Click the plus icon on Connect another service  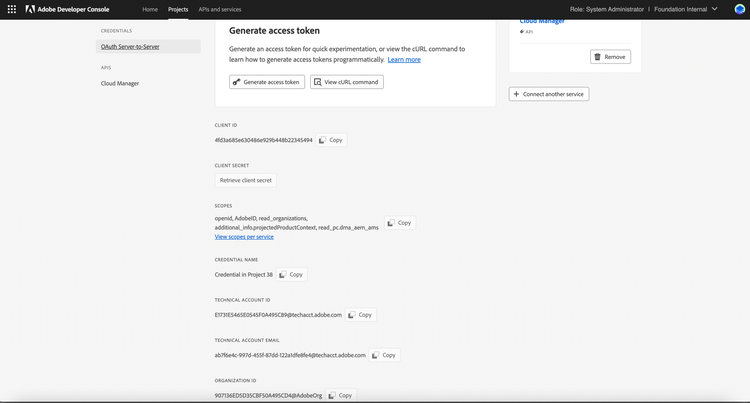(x=516, y=94)
